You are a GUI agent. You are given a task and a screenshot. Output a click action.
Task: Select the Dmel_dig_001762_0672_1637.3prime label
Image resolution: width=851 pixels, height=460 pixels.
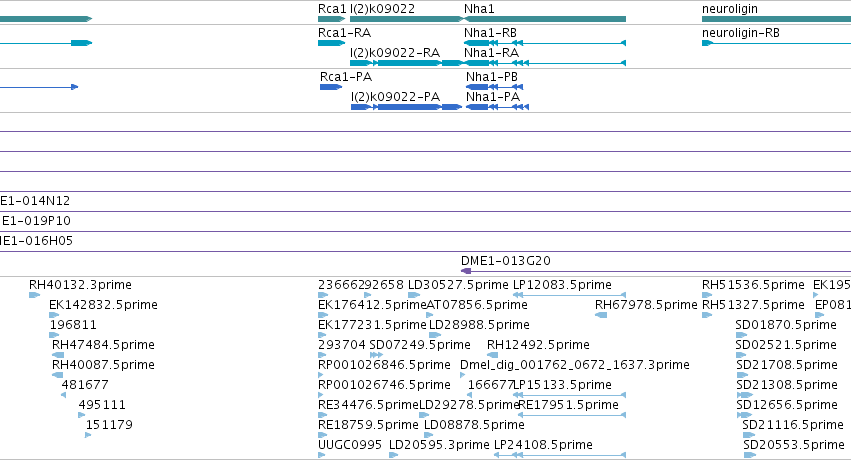pyautogui.click(x=575, y=365)
